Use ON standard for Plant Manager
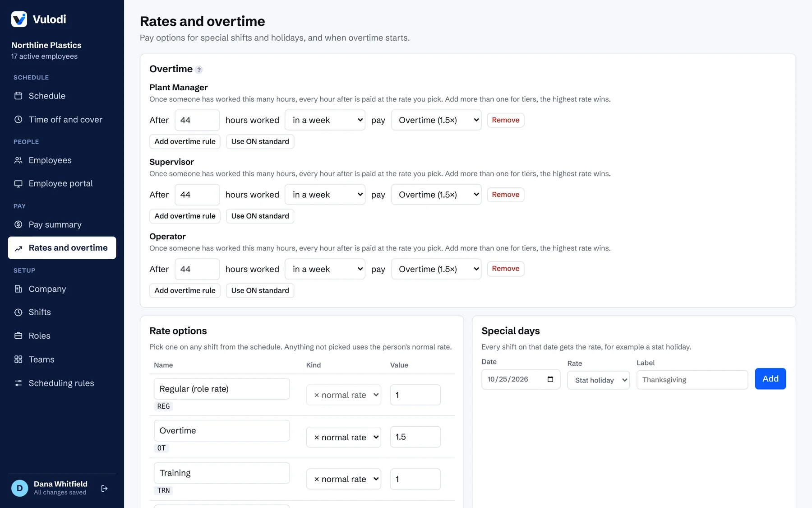 click(x=260, y=141)
